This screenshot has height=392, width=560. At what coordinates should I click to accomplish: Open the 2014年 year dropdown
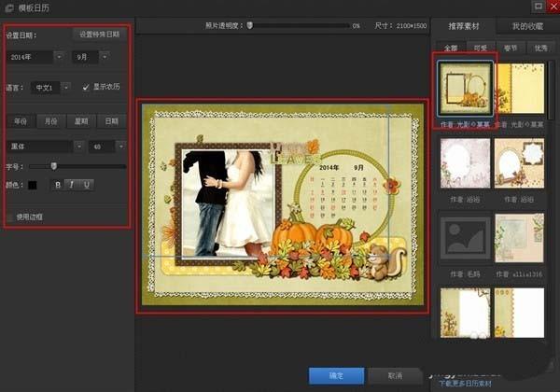click(60, 57)
